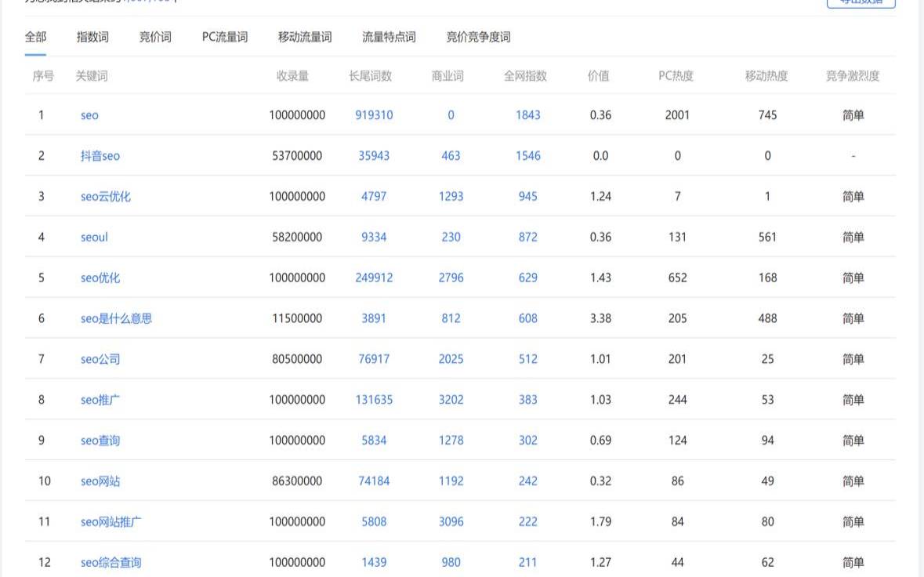
Task: Click long-tail count 74184
Action: (374, 481)
